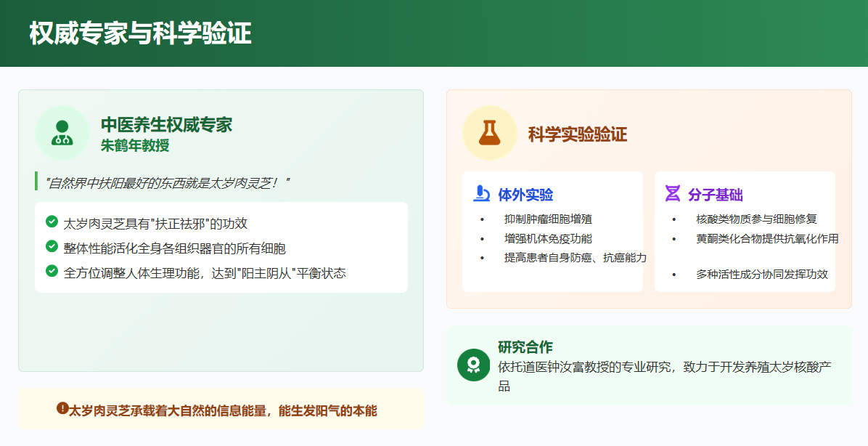Viewport: 868px width, 446px height.
Task: Select the page title 权威专家与科学验证
Action: pyautogui.click(x=141, y=33)
